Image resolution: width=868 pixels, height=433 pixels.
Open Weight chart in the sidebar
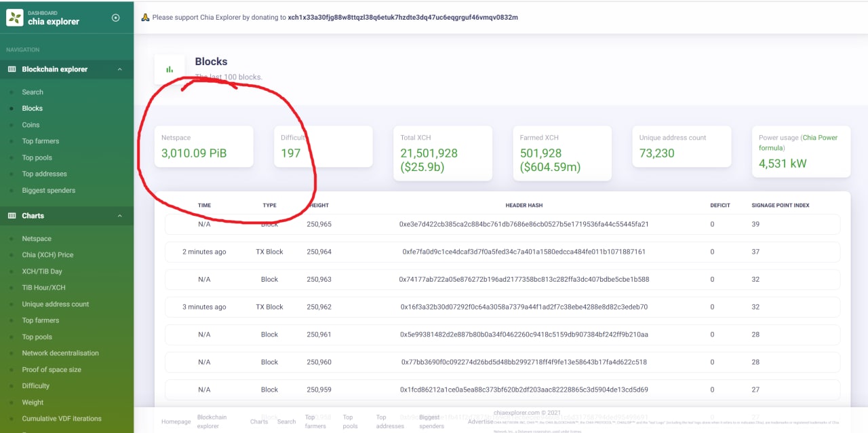33,402
